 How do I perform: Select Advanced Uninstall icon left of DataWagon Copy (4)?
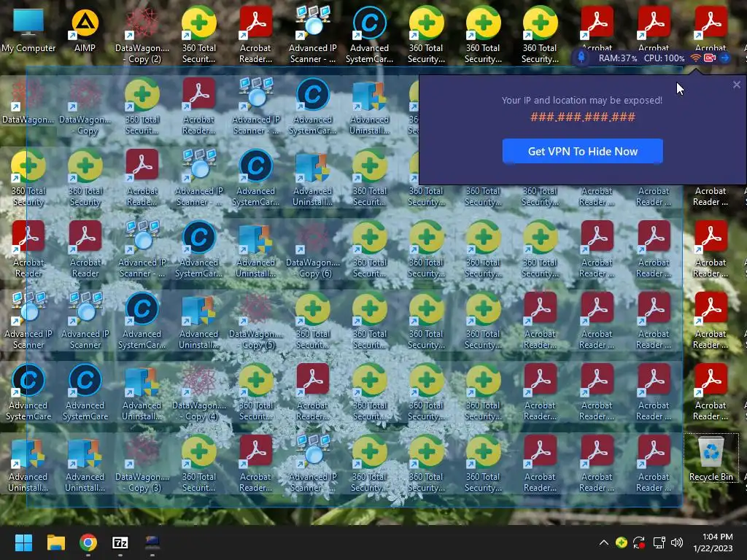point(142,392)
